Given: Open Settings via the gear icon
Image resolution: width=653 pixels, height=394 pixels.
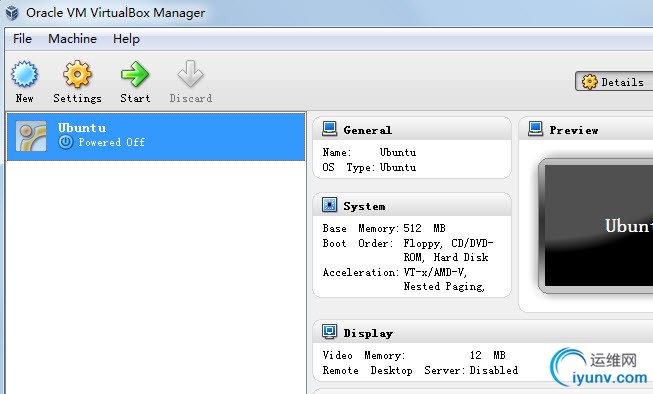Looking at the screenshot, I should tap(77, 74).
